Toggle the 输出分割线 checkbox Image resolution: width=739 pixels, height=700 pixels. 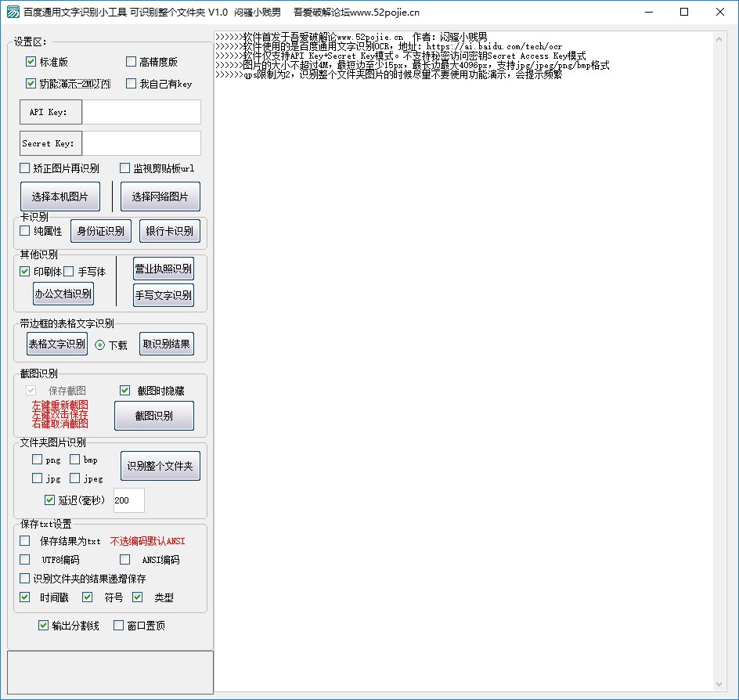[x=43, y=625]
